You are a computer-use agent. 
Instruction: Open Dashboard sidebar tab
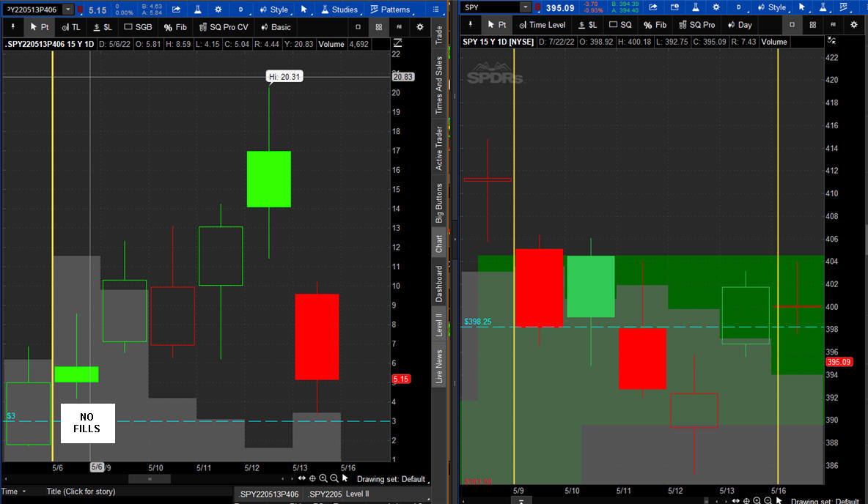coord(438,283)
